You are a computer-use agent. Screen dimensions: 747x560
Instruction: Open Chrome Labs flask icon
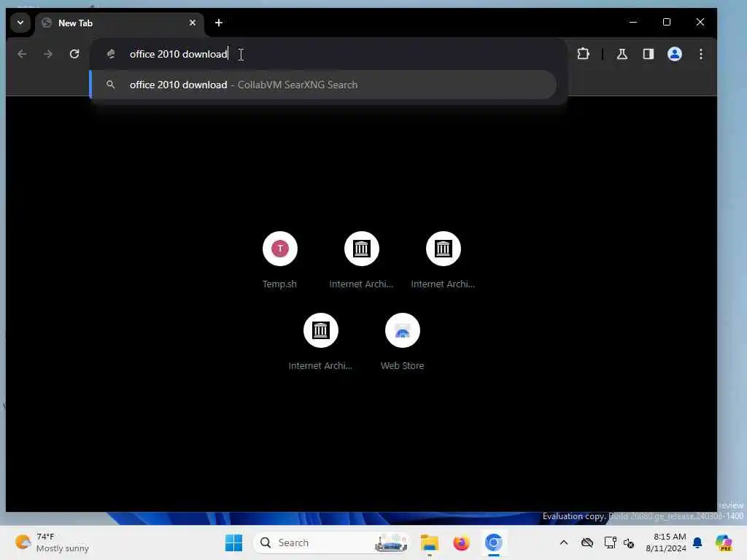click(x=622, y=54)
